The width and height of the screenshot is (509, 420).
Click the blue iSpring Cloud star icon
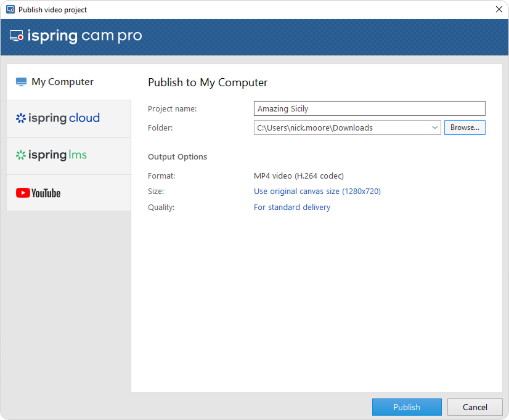tap(21, 118)
